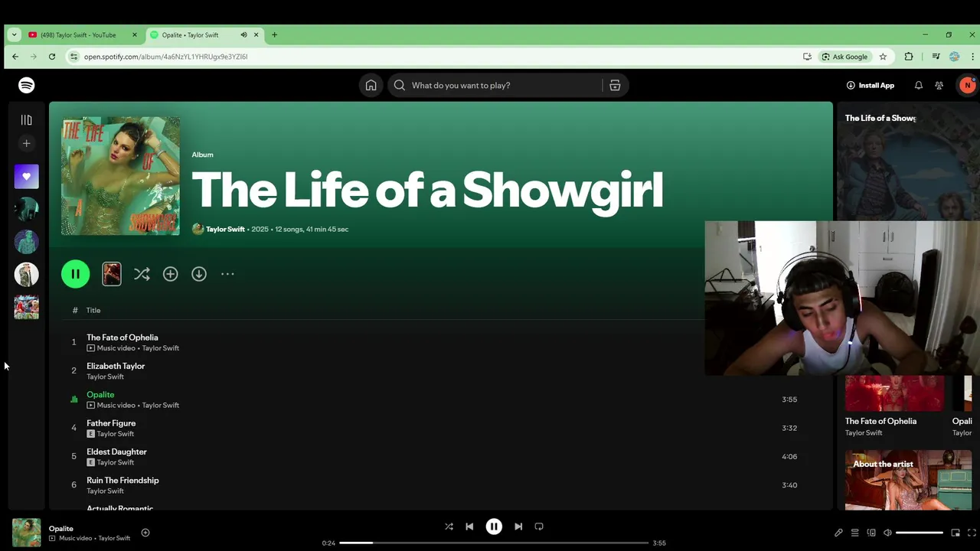Click the Ask Google button
This screenshot has height=551, width=980.
(844, 56)
